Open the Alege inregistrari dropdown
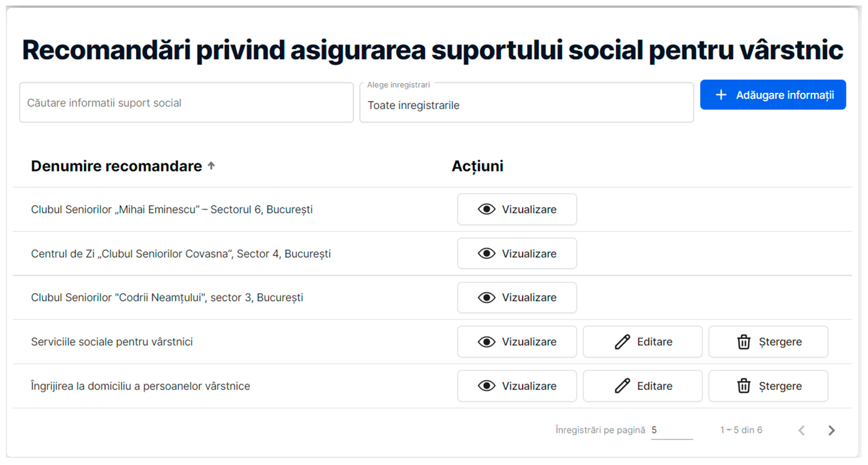 (526, 105)
